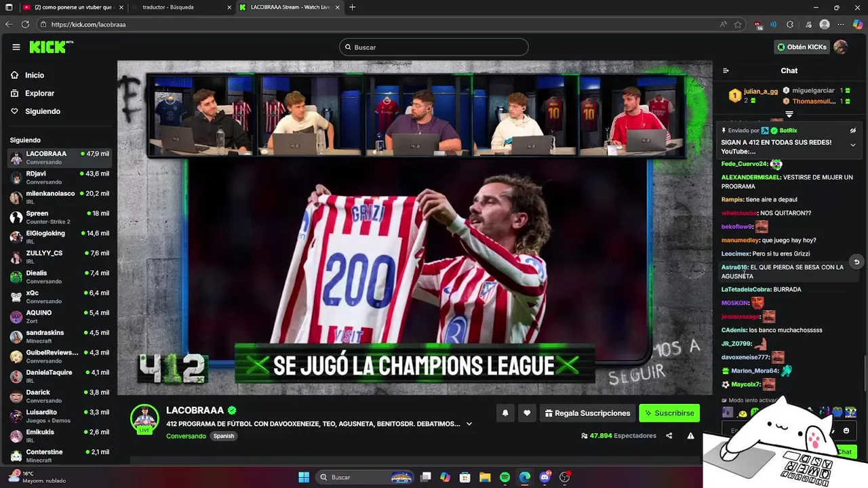Image resolution: width=868 pixels, height=488 pixels.
Task: Click the address bar URL
Action: pos(88,24)
